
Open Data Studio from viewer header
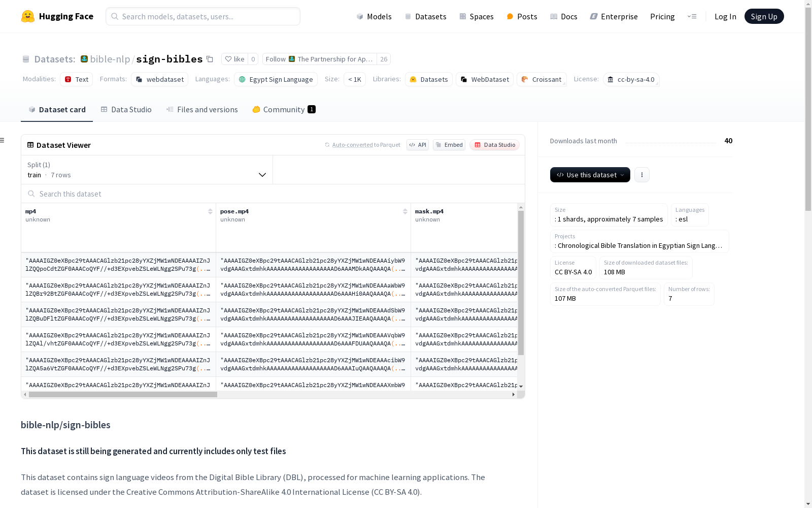pyautogui.click(x=494, y=145)
